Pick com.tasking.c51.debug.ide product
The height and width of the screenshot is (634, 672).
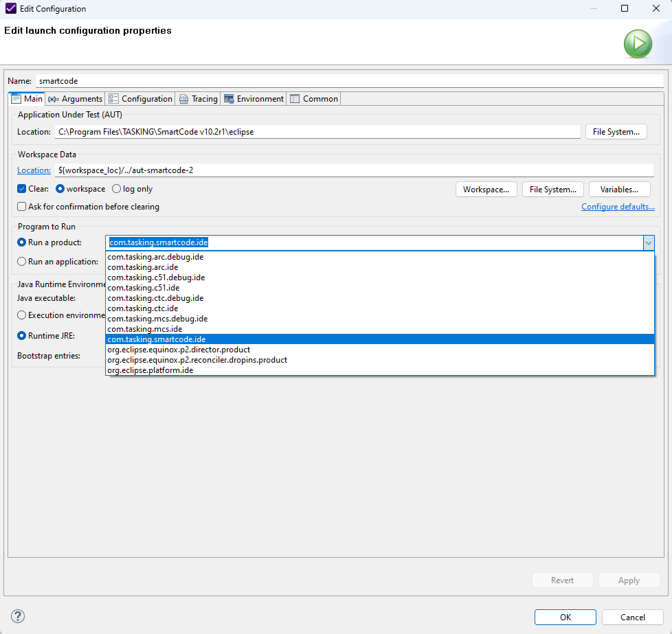pyautogui.click(x=380, y=278)
